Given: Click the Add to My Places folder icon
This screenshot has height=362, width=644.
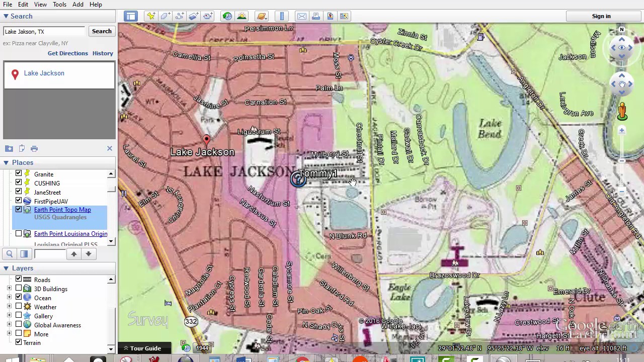Looking at the screenshot, I should pyautogui.click(x=9, y=148).
